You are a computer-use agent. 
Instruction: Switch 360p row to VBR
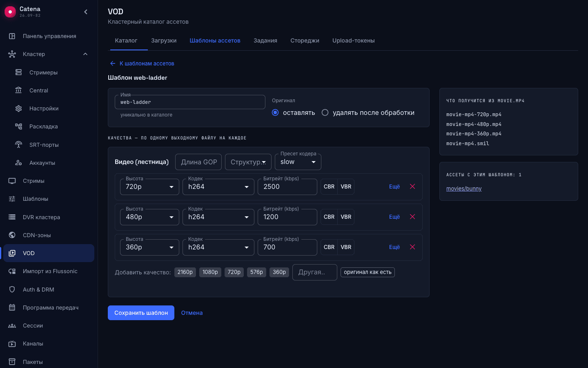tap(346, 247)
